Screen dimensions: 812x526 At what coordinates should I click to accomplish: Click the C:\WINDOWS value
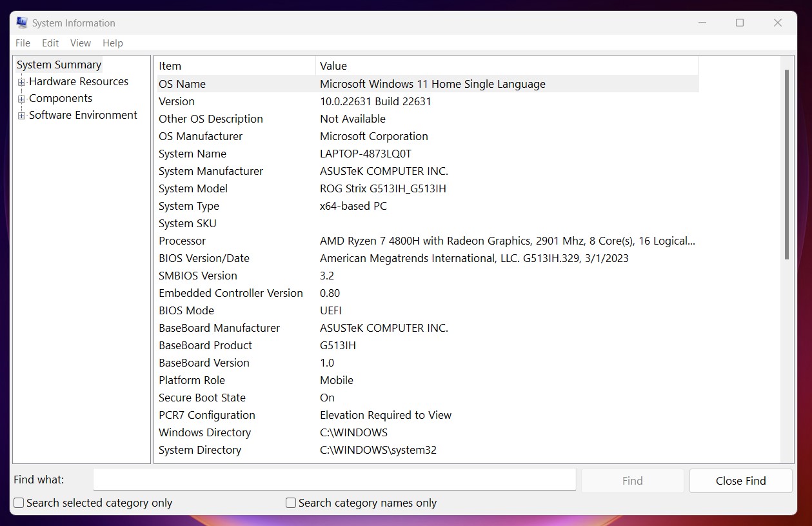click(353, 432)
